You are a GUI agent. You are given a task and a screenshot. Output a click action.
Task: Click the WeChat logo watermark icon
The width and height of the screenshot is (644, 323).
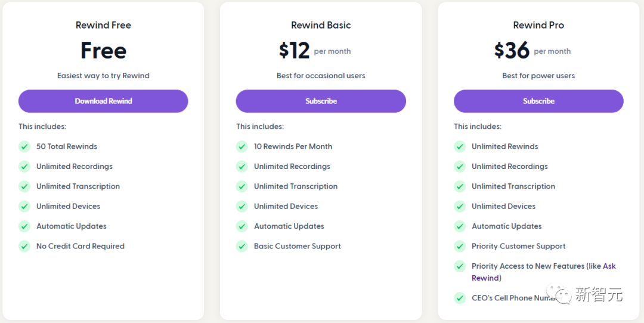(x=561, y=294)
